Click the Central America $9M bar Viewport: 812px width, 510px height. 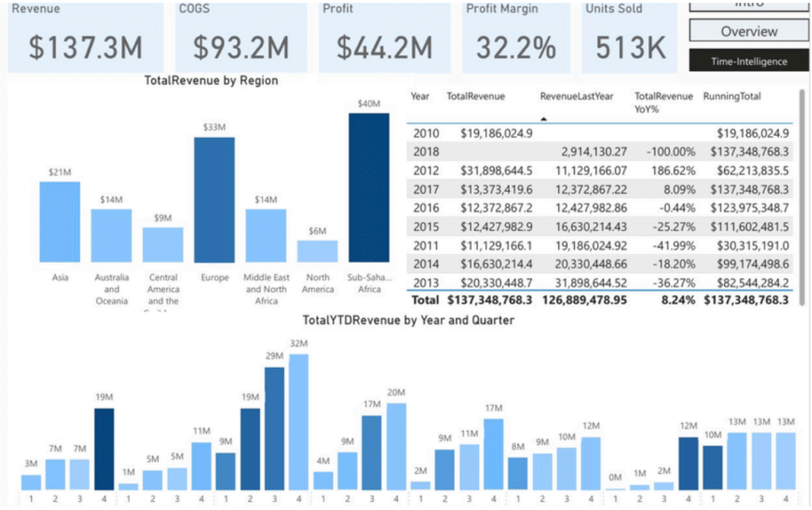point(163,245)
